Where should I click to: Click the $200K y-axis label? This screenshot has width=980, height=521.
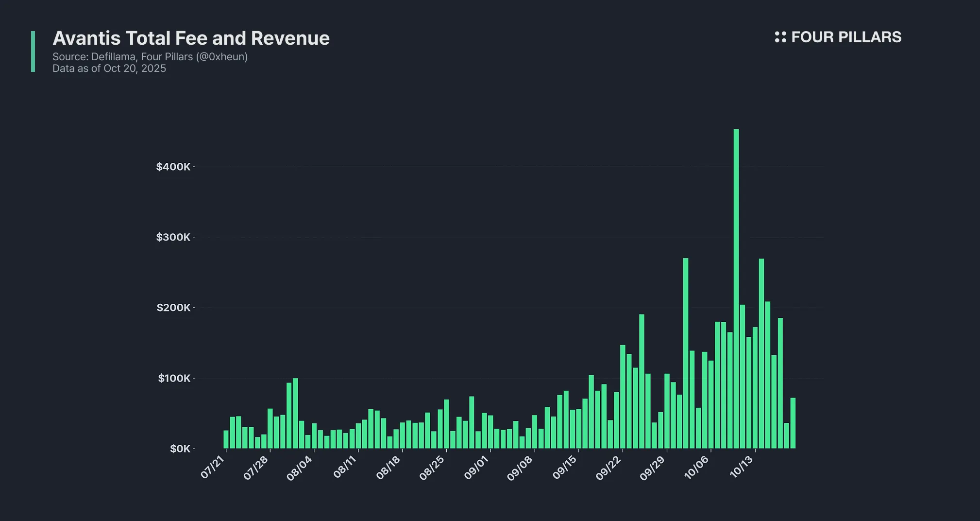point(173,308)
